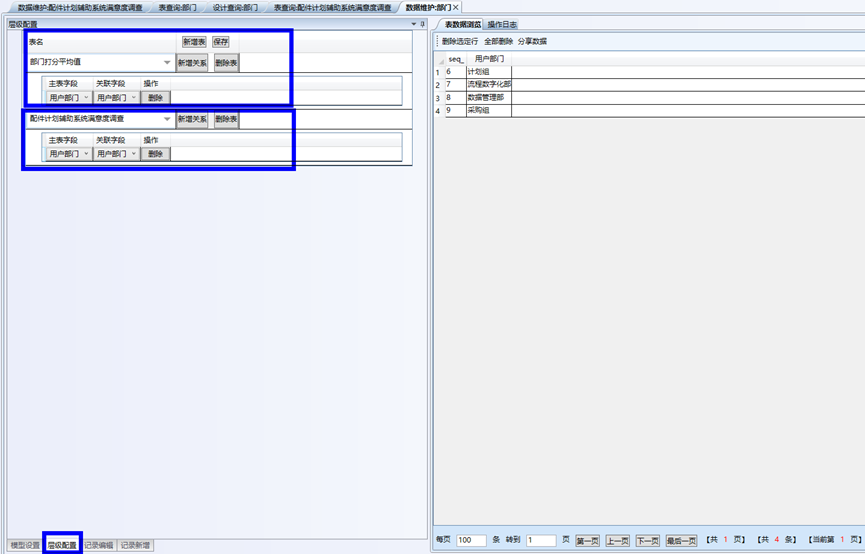The height and width of the screenshot is (554, 865).
Task: Select row header 2 in data grid
Action: click(x=438, y=85)
